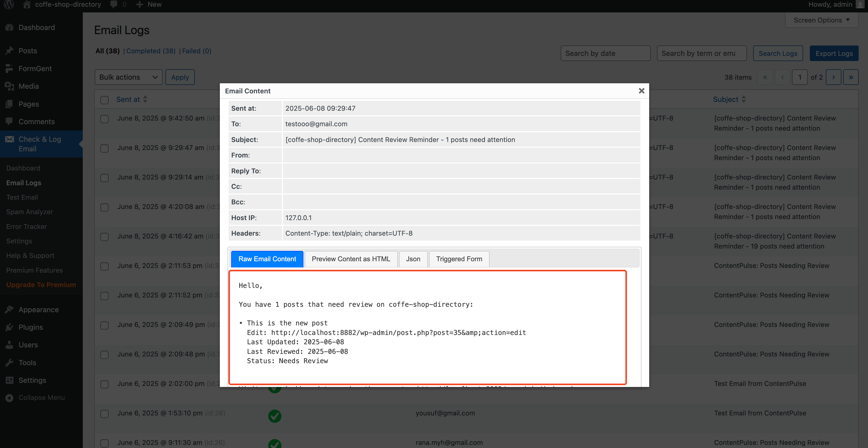Open the Triggered Form tab
This screenshot has height=448, width=868.
click(x=459, y=259)
